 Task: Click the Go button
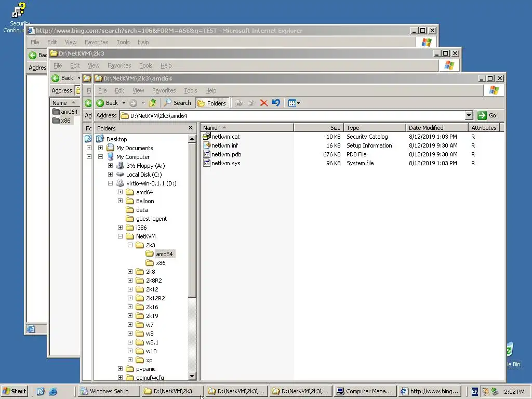(487, 115)
